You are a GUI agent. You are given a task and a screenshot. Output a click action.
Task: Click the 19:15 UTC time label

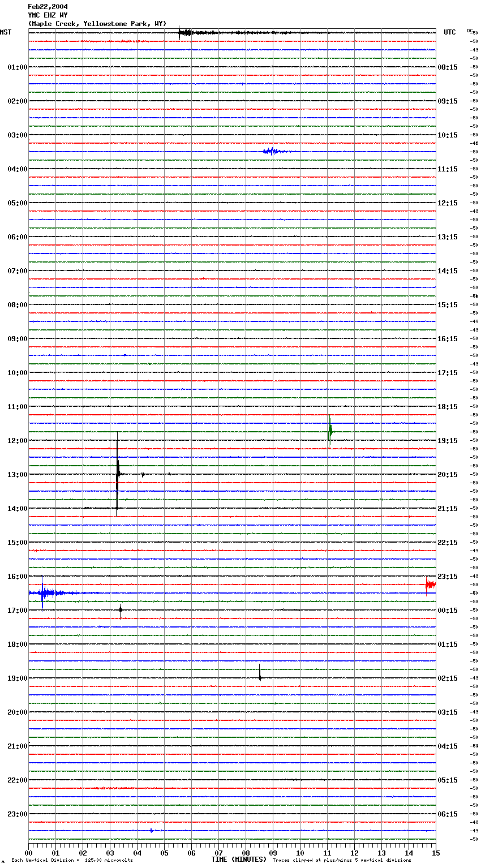click(448, 441)
